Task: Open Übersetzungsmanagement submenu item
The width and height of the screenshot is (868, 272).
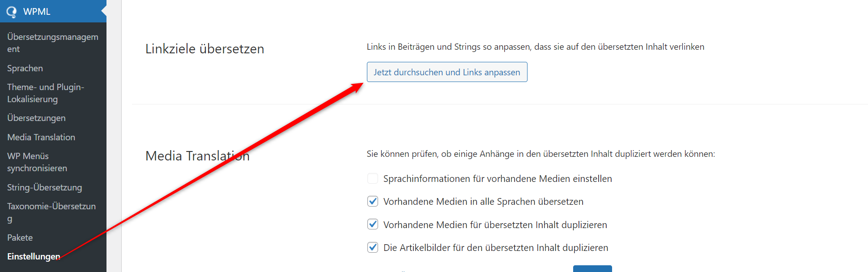Action: (53, 43)
